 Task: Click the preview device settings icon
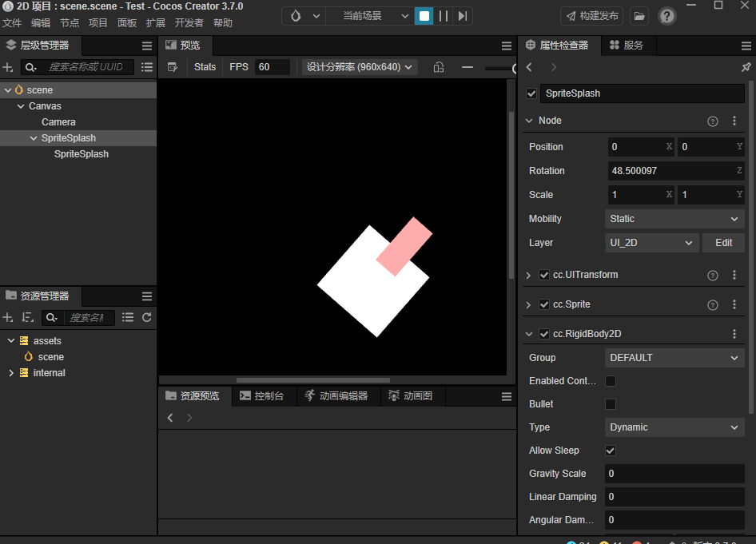tap(172, 67)
